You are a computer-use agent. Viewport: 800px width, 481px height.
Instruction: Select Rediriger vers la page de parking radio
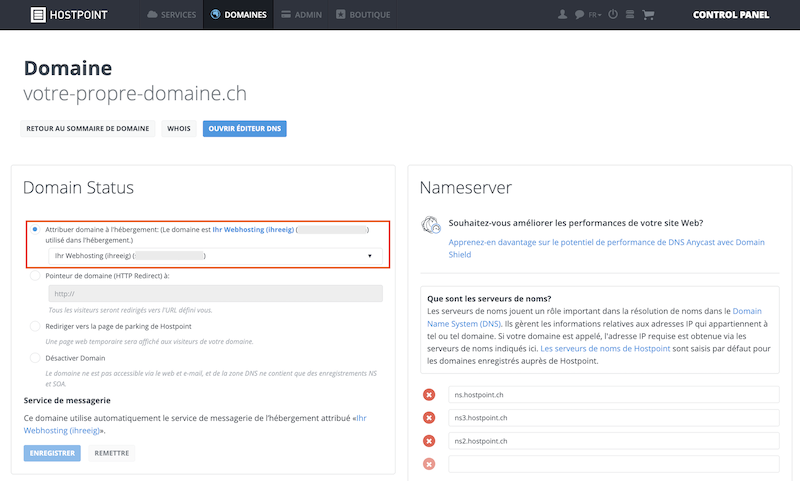35,326
